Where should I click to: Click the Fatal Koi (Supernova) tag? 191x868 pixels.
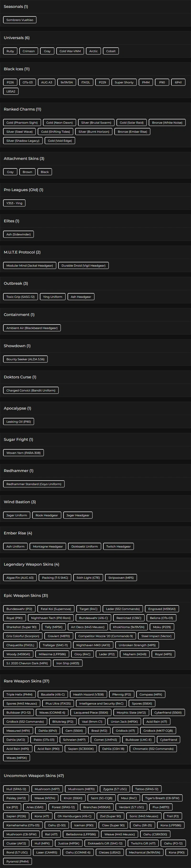tap(56, 609)
